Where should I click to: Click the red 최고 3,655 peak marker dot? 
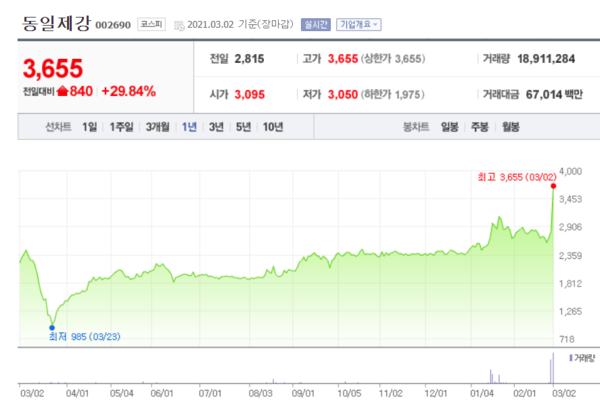pos(553,186)
